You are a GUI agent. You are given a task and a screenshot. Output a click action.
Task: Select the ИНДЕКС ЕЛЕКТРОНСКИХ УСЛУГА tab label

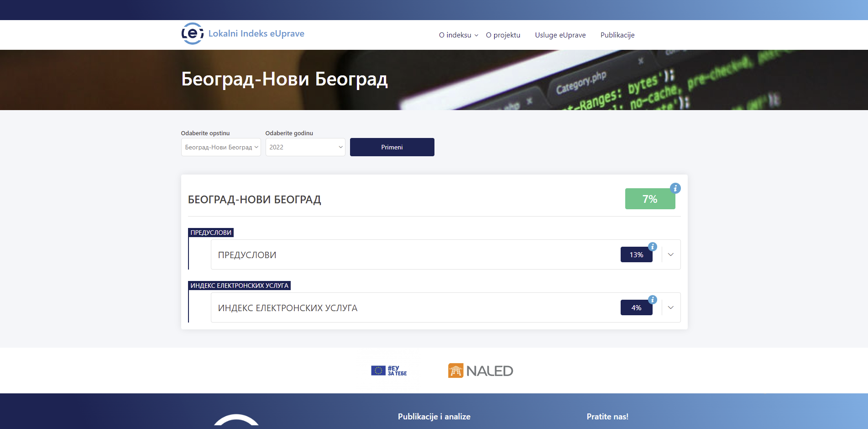pyautogui.click(x=240, y=286)
